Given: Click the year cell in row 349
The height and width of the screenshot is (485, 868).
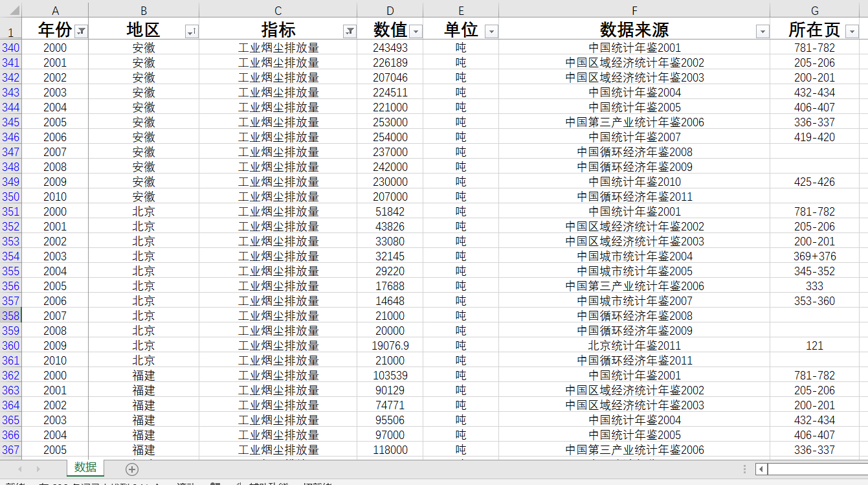Looking at the screenshot, I should tap(55, 182).
